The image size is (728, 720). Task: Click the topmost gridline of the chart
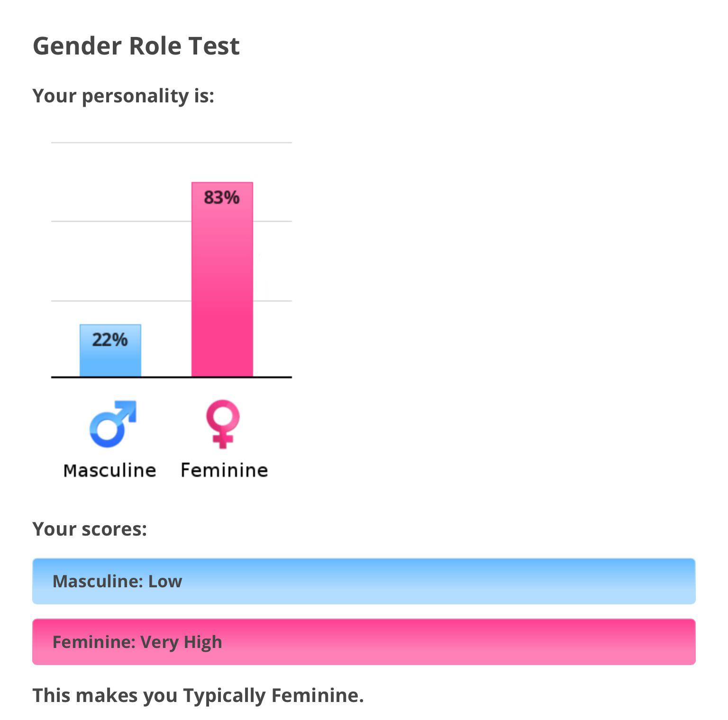(171, 142)
